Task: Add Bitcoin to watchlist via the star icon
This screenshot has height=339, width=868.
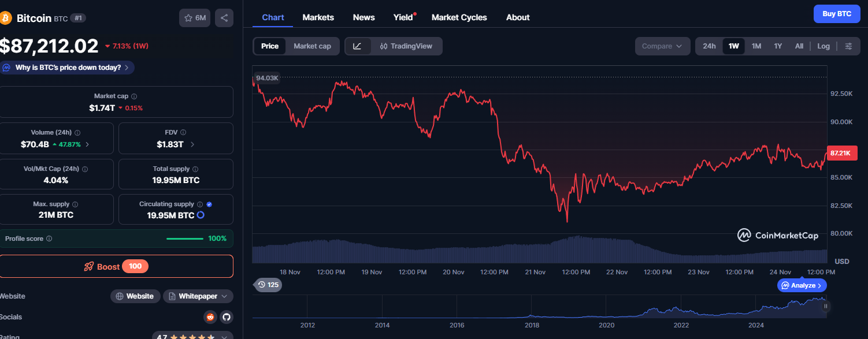Action: tap(188, 18)
